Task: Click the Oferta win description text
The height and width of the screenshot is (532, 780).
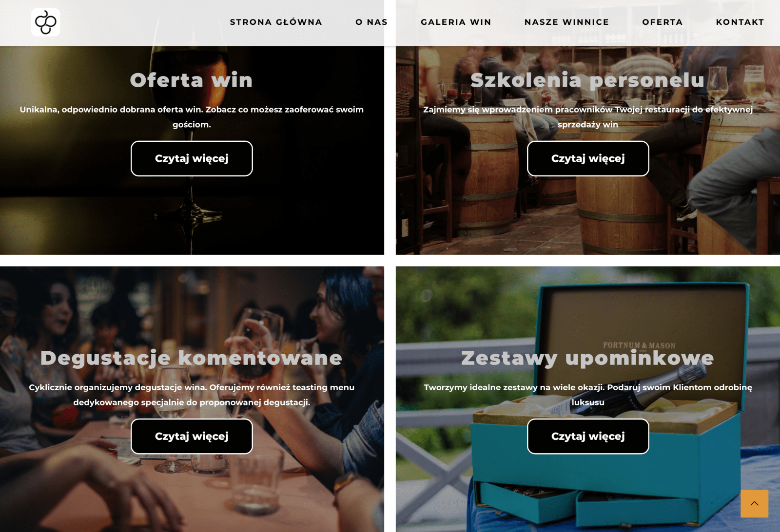Action: [x=192, y=117]
